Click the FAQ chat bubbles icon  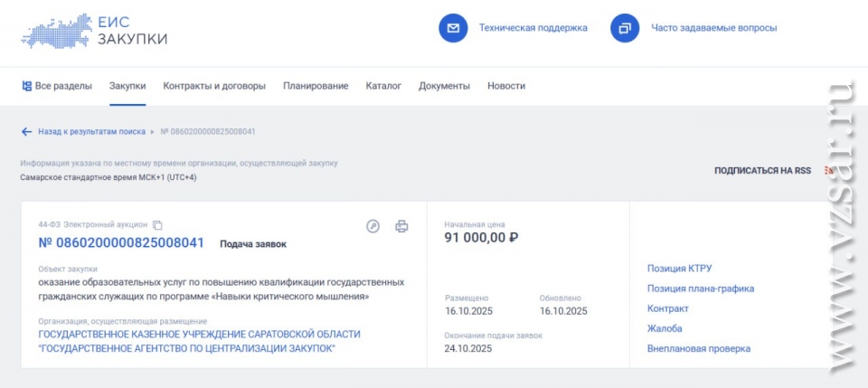tap(625, 28)
